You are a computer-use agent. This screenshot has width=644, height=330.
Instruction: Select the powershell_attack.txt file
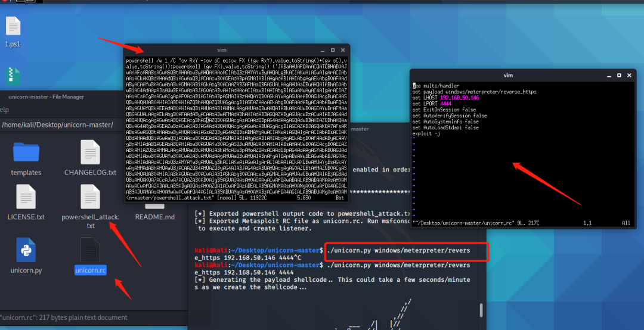[x=91, y=207]
